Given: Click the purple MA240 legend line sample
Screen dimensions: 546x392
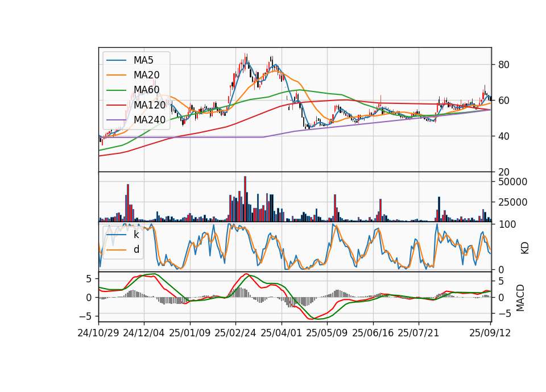Looking at the screenshot, I should click(117, 120).
